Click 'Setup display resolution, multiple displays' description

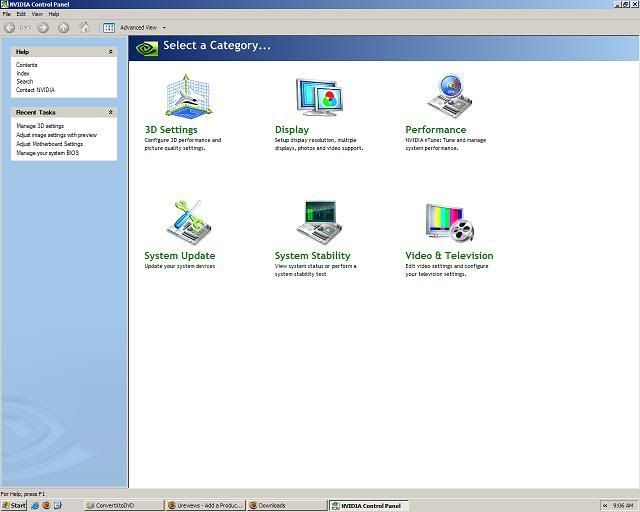click(319, 144)
